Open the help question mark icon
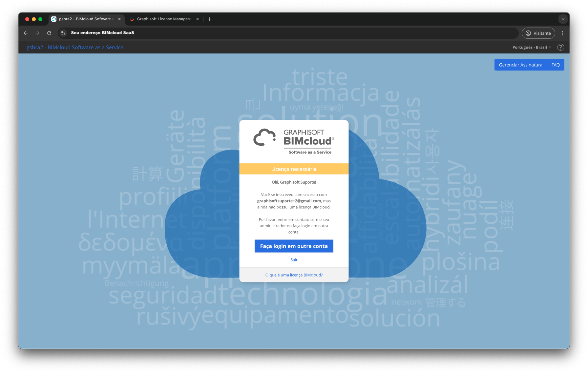Viewport: 588px width, 373px height. click(x=561, y=47)
